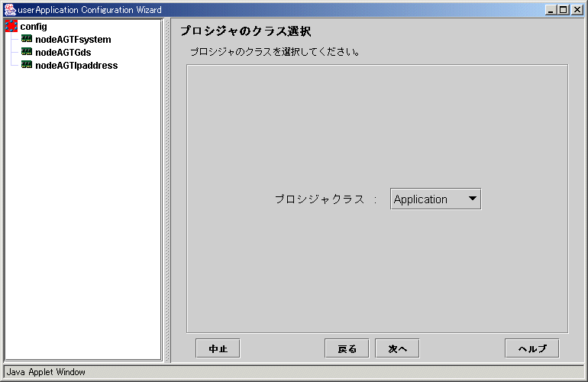This screenshot has width=588, height=382.
Task: Open the プロシジャクラス Application dropdown
Action: (x=435, y=199)
